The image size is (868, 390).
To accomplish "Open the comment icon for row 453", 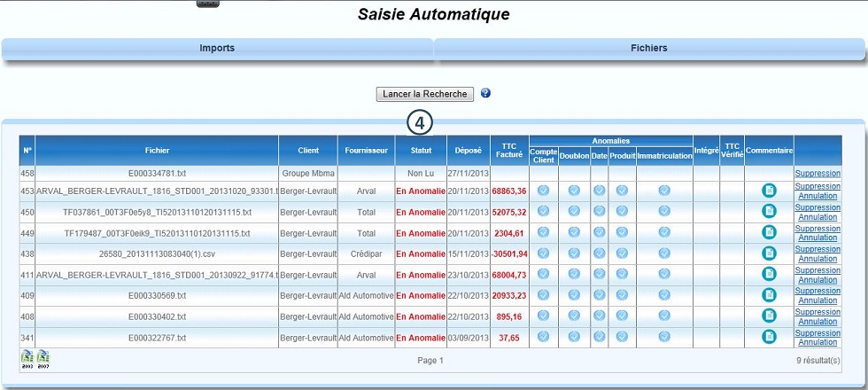I will point(769,191).
